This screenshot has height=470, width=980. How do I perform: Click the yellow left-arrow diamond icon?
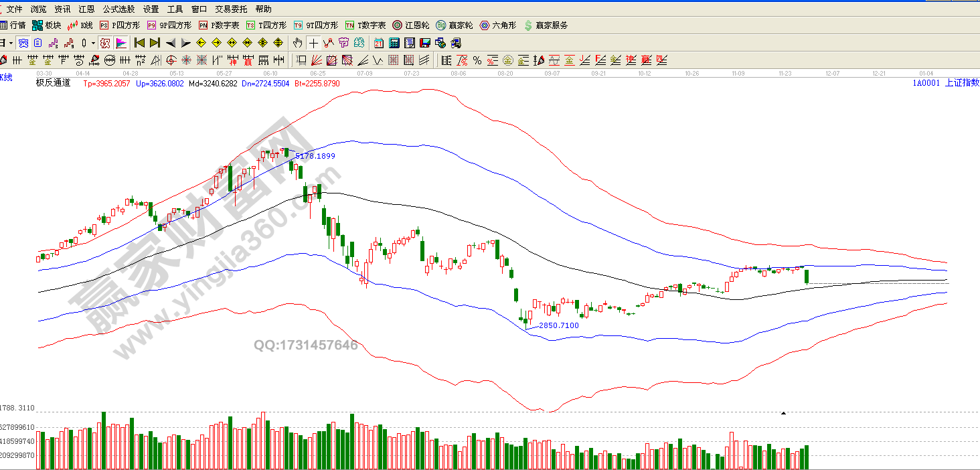201,43
